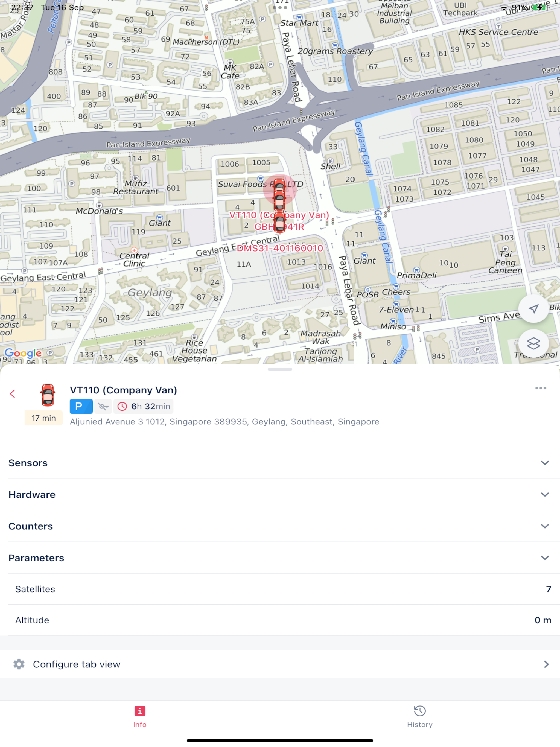Collapse the Parameters section

pyautogui.click(x=280, y=558)
